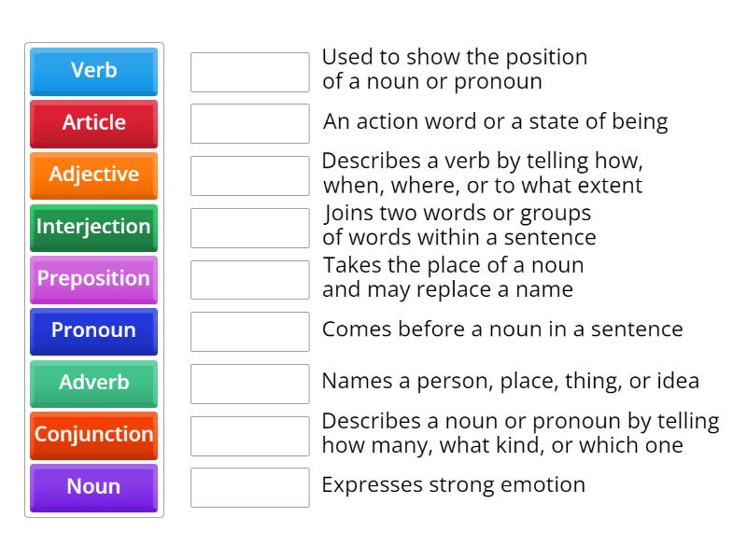Click the slot next to 'An action word'
Screen dimensions: 747x560
(x=248, y=122)
